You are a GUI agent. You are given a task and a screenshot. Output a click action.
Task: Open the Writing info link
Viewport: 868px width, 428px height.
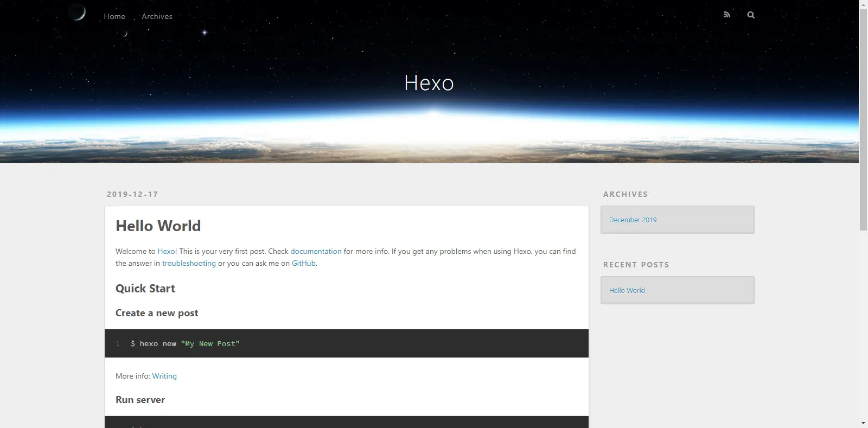[x=164, y=376]
